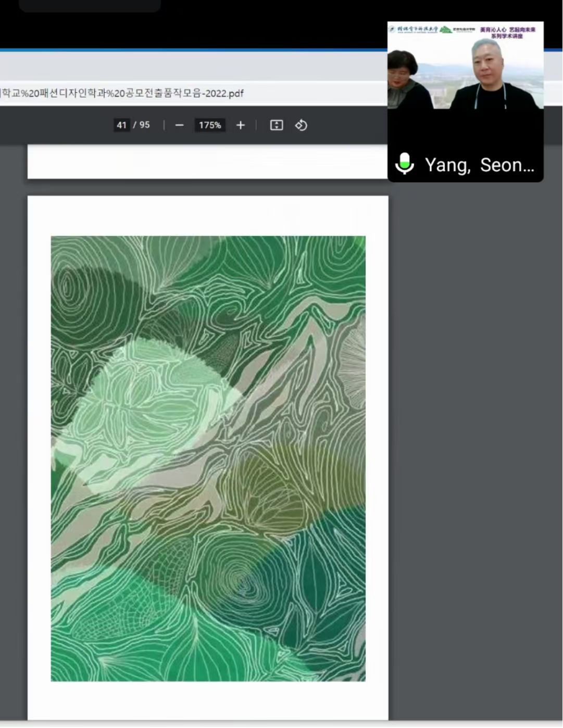Click the university logo in video banner

tap(415, 29)
